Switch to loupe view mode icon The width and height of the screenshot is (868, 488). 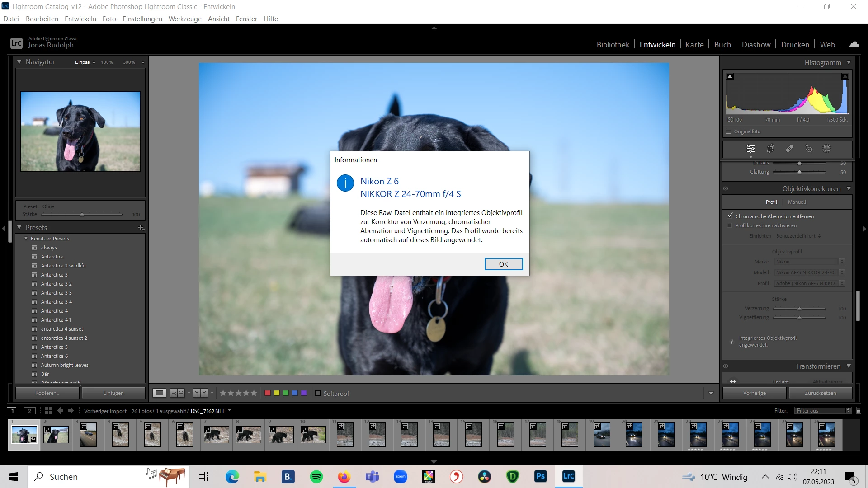pyautogui.click(x=159, y=393)
